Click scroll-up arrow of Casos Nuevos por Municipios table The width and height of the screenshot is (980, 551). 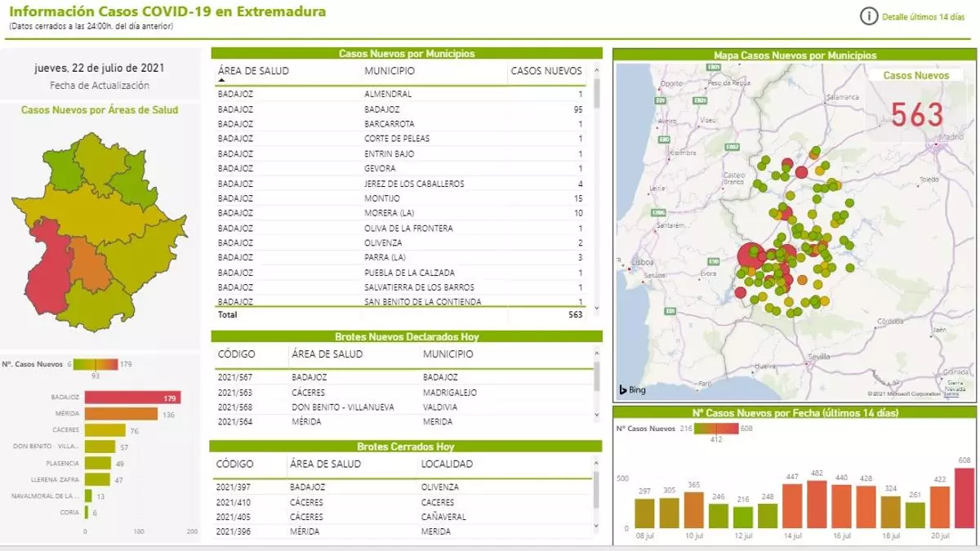click(x=596, y=71)
